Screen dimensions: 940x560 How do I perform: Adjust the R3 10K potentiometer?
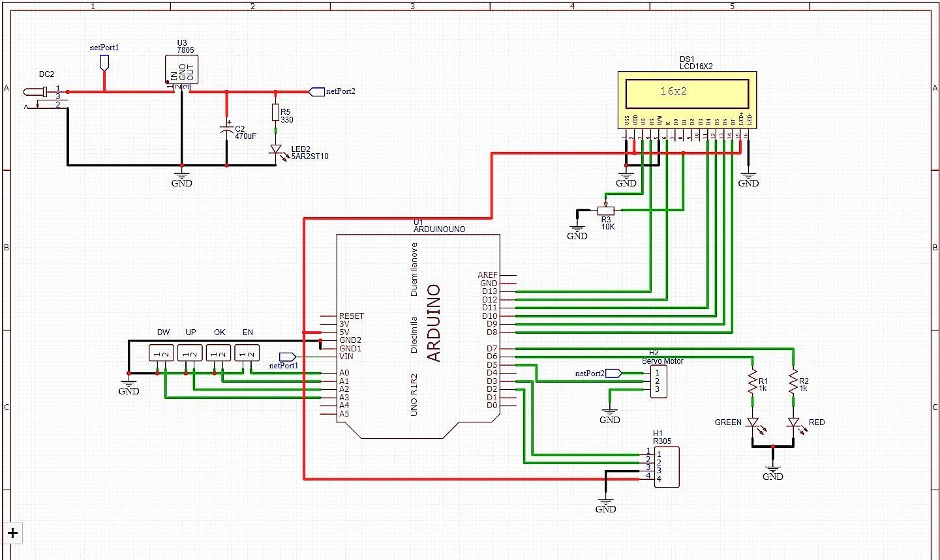pyautogui.click(x=606, y=211)
